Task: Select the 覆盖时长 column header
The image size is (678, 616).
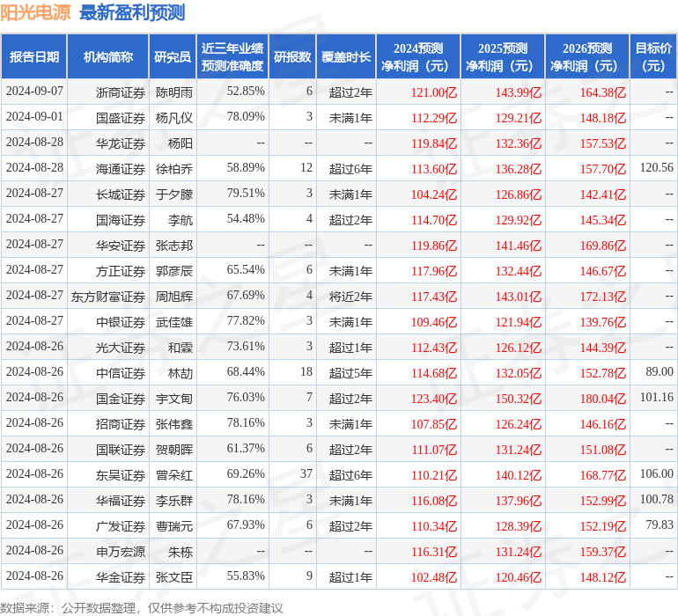Action: click(x=346, y=56)
